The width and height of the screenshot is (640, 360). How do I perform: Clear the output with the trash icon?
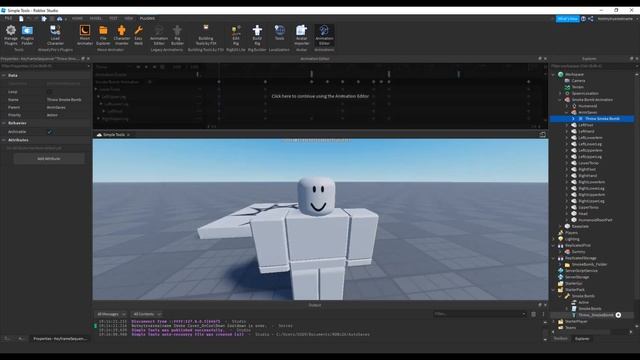pos(533,314)
